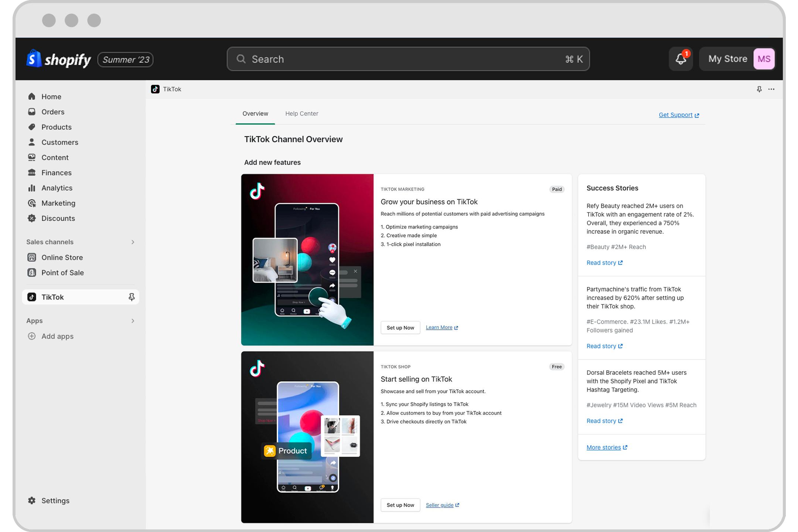This screenshot has width=798, height=532.
Task: Click the Analytics icon in left sidebar
Action: click(x=32, y=188)
